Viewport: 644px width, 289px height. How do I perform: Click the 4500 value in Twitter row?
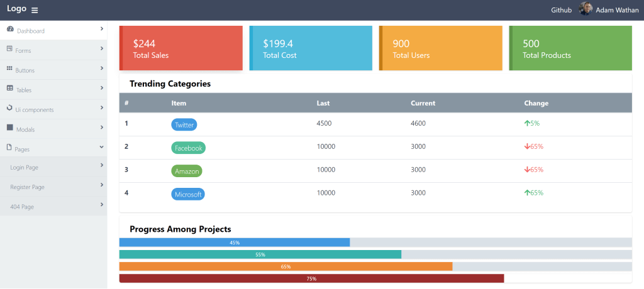324,123
